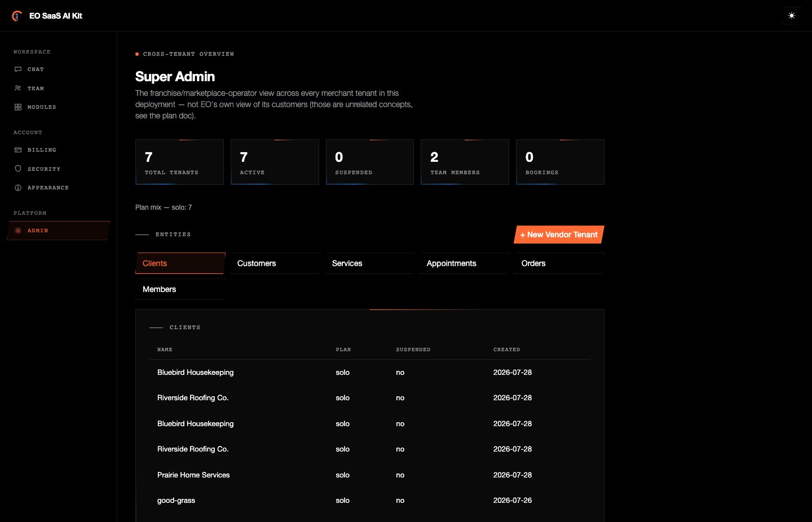This screenshot has width=812, height=522.
Task: Click 'no' suspended value for Prairie Home Services
Action: 400,475
